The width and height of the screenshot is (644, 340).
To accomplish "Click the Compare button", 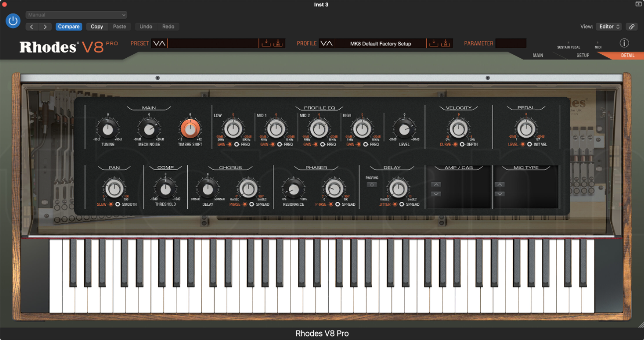I will tap(69, 27).
